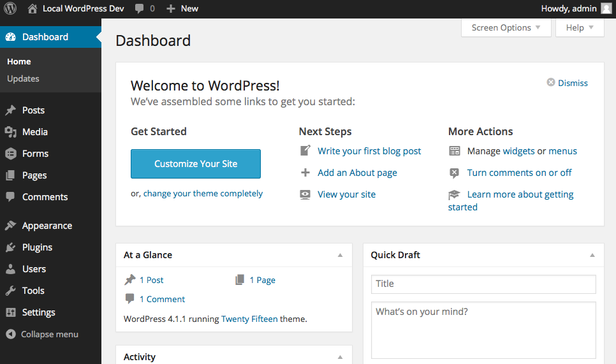Click the Comments bubble icon in the sidebar

click(x=11, y=197)
